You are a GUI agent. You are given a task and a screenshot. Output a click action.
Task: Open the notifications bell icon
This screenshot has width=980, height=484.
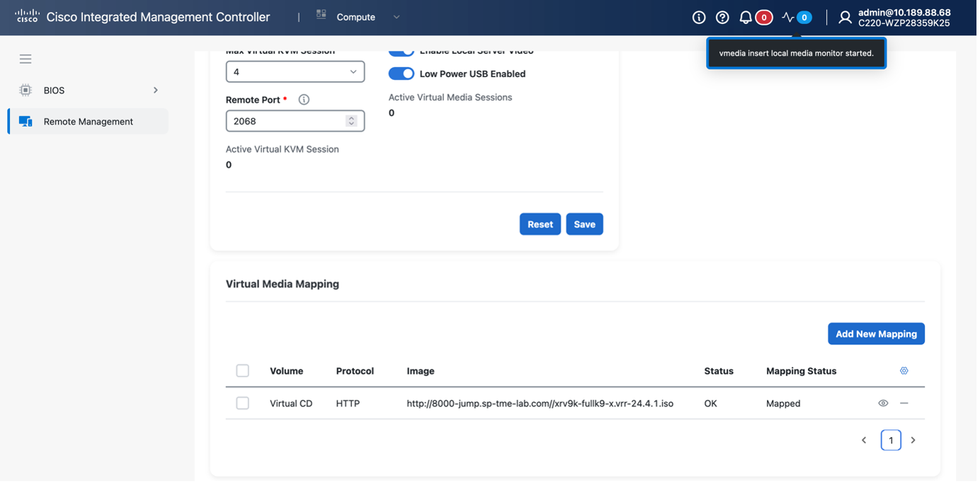pyautogui.click(x=746, y=18)
